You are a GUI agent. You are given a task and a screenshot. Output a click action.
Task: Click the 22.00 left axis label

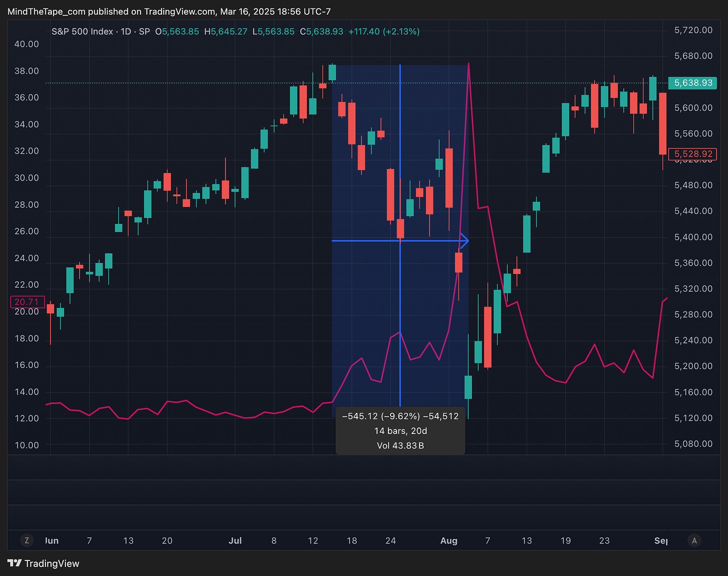tap(26, 285)
